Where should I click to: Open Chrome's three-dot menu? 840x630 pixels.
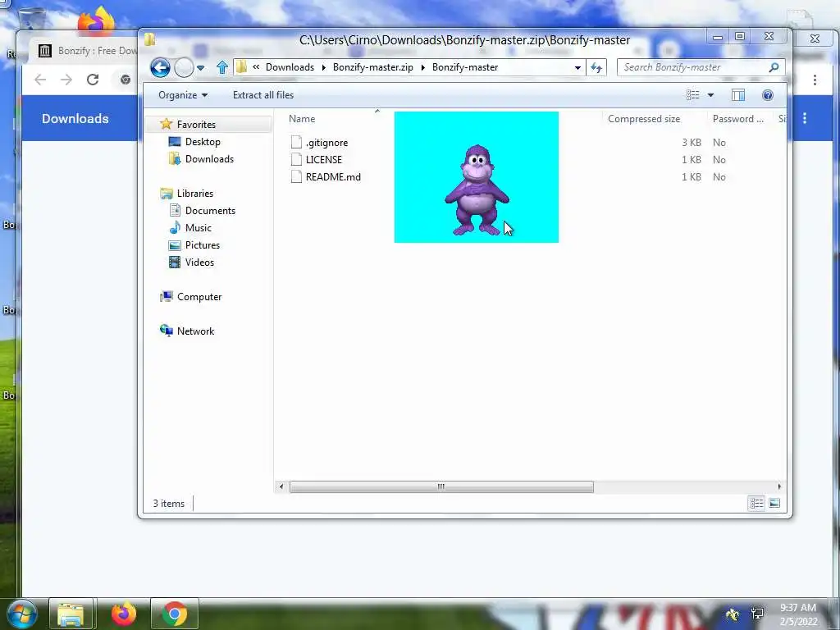coord(815,80)
